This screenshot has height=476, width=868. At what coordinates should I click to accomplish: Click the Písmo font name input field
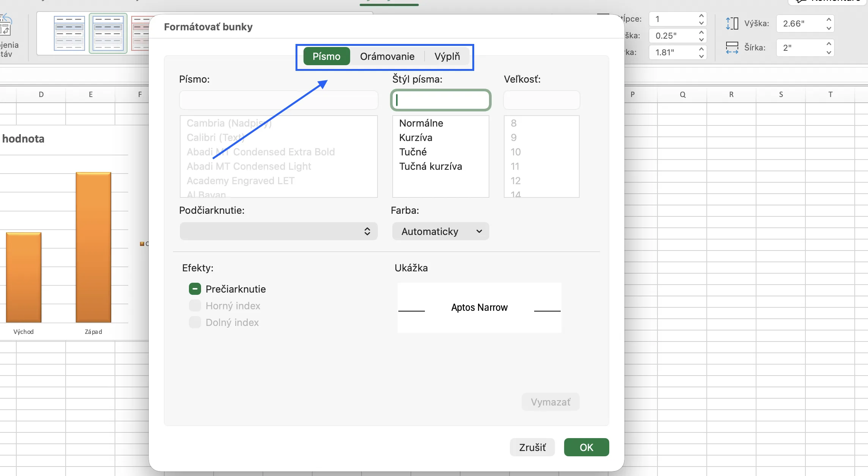[278, 100]
